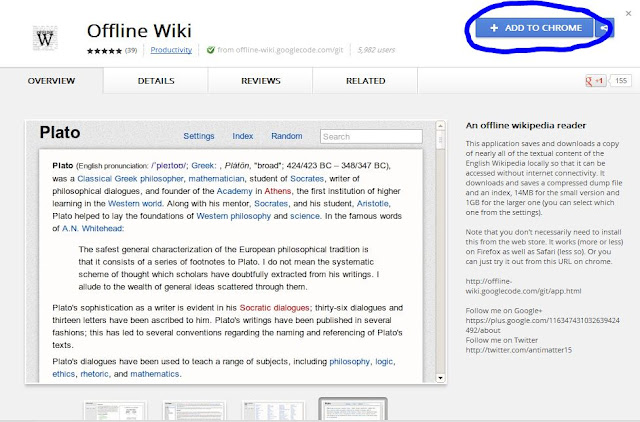Screen dimensions: 640x422
Task: Click the Google +1 button
Action: (595, 81)
